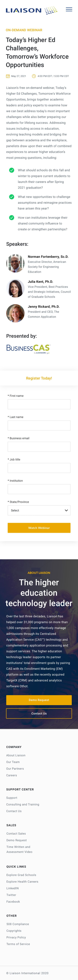Focus the Business email field
The height and width of the screenshot is (980, 78).
coord(39,447)
